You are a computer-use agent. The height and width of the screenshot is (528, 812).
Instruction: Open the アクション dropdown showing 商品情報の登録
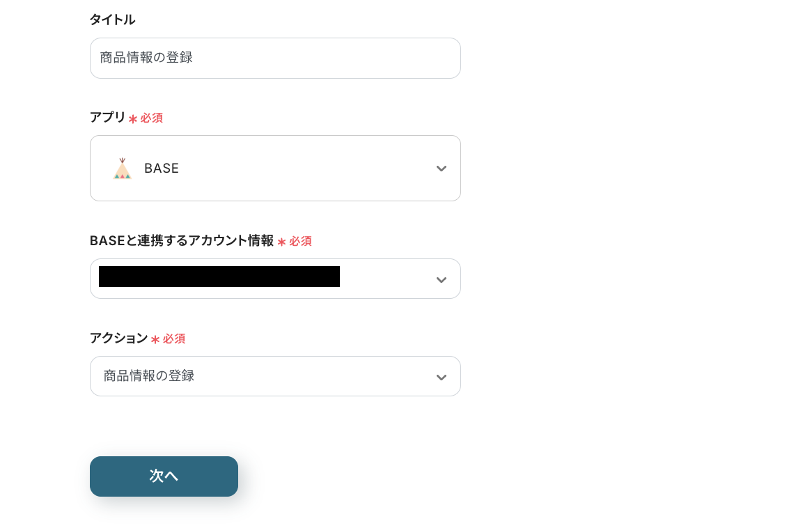pos(275,376)
